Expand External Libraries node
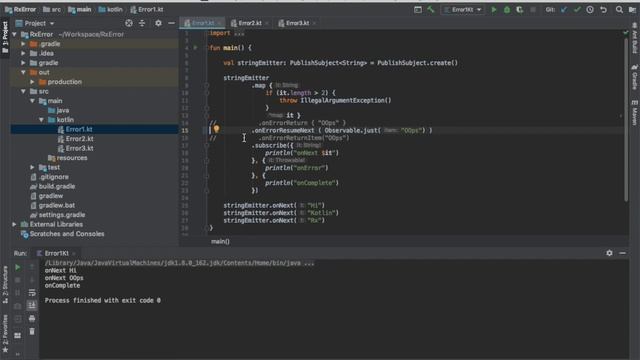Screen dimensions: 640x360 (15, 224)
